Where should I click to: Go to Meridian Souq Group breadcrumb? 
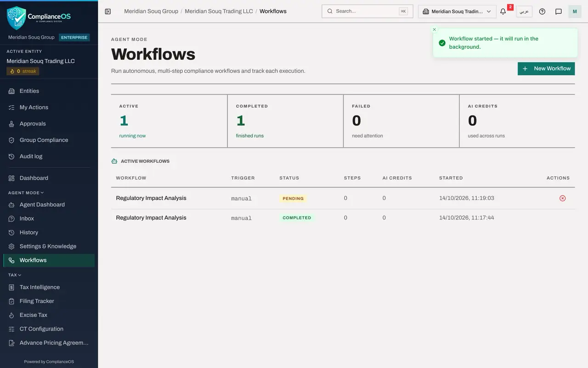pos(151,11)
